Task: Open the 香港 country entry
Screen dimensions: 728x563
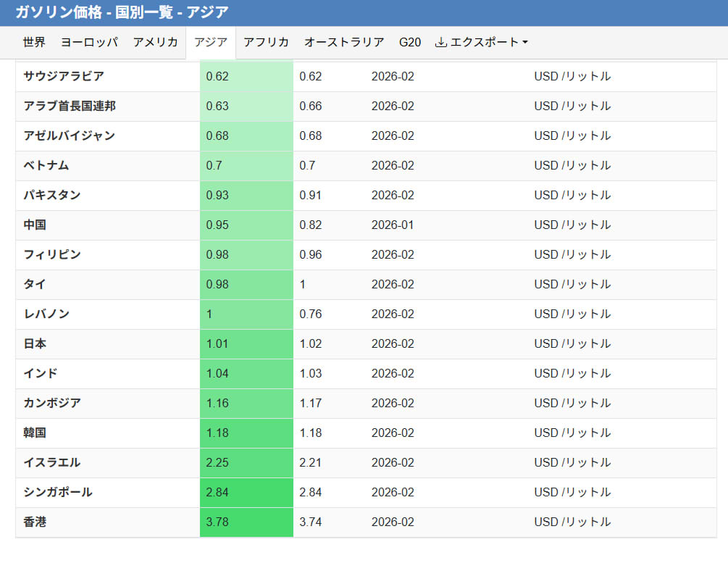Action: click(x=35, y=522)
